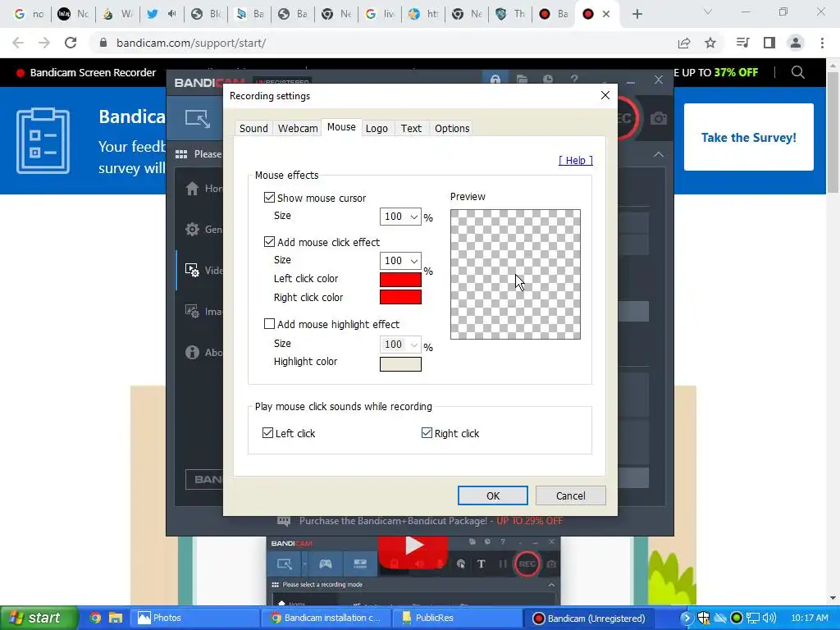This screenshot has height=630, width=840.
Task: Toggle Add mouse click effect checkbox
Action: pos(269,242)
